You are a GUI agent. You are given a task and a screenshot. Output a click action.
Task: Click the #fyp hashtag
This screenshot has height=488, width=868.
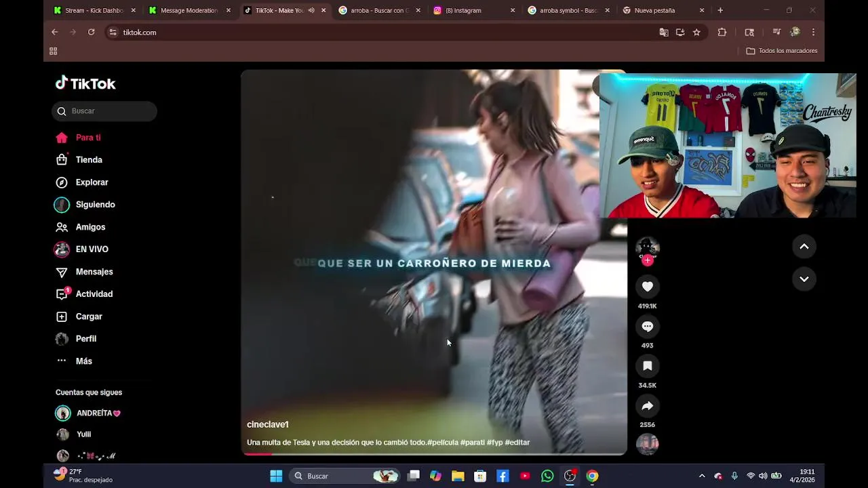[495, 443]
